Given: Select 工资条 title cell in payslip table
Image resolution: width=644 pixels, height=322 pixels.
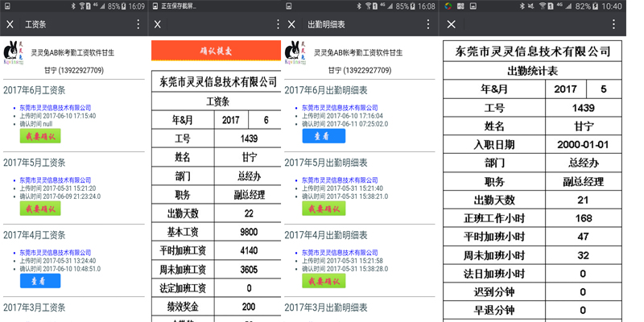Looking at the screenshot, I should [x=217, y=101].
